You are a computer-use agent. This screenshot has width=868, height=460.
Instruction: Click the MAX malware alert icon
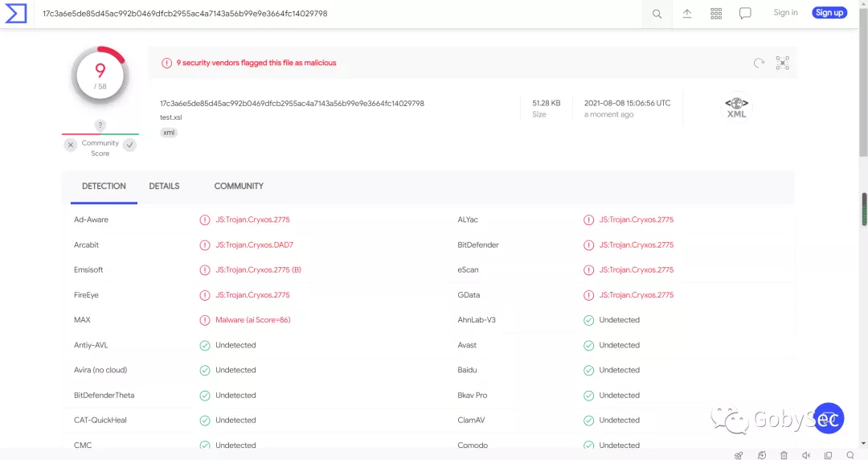click(x=205, y=320)
